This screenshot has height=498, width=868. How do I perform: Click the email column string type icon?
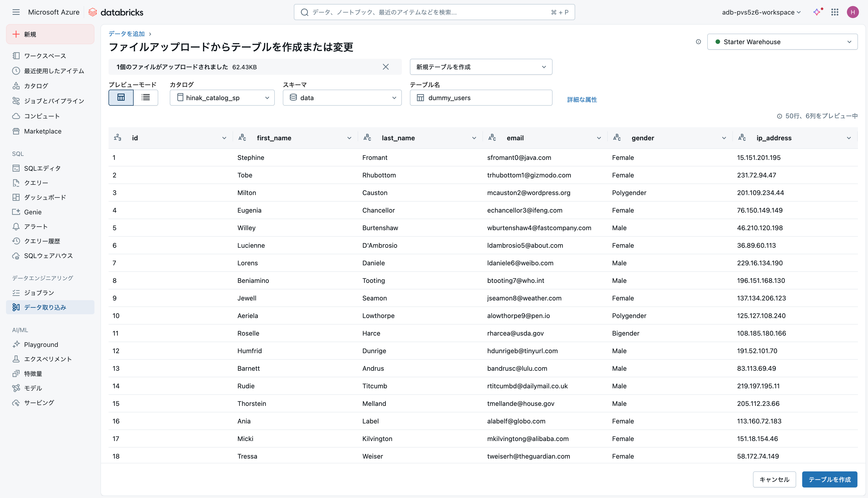coord(492,138)
